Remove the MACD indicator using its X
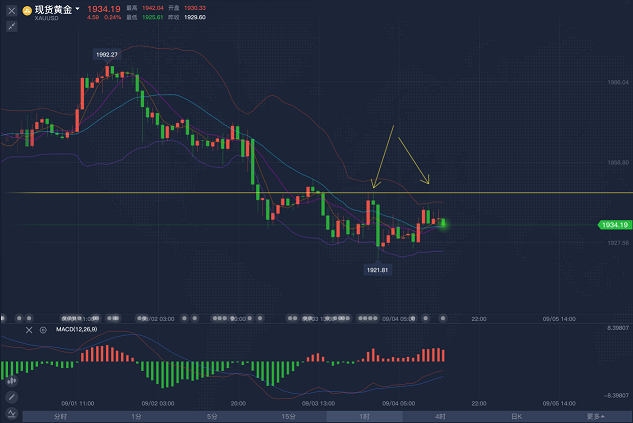Image resolution: width=633 pixels, height=423 pixels. (x=29, y=329)
